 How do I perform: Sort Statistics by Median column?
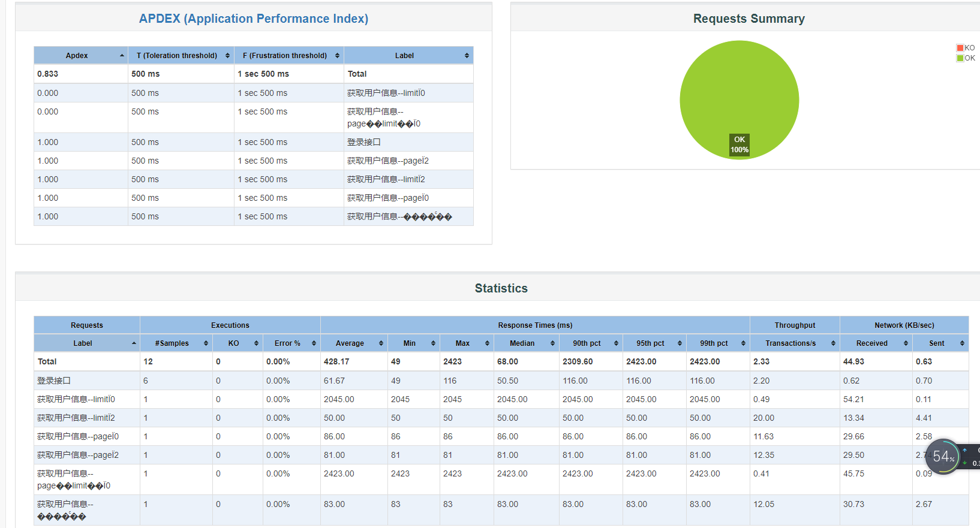tap(526, 343)
